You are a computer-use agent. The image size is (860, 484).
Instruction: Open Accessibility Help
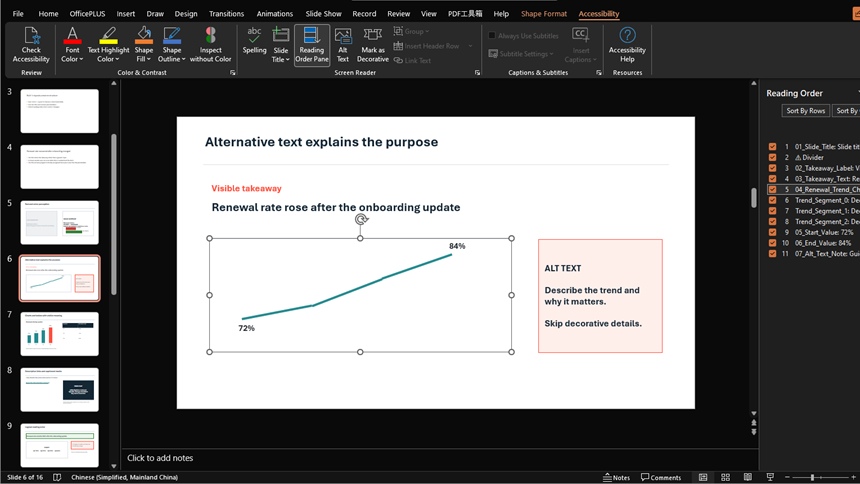[627, 45]
